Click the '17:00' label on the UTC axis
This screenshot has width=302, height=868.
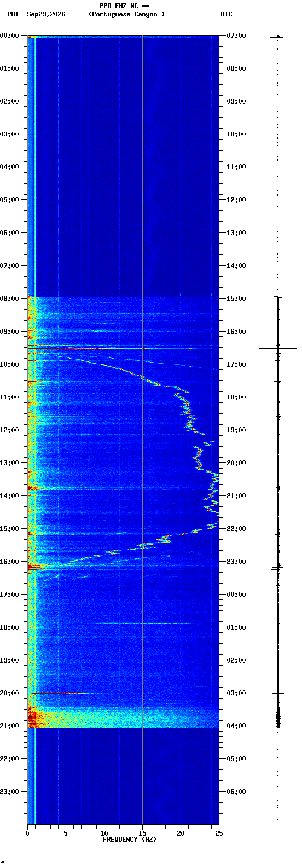[236, 364]
